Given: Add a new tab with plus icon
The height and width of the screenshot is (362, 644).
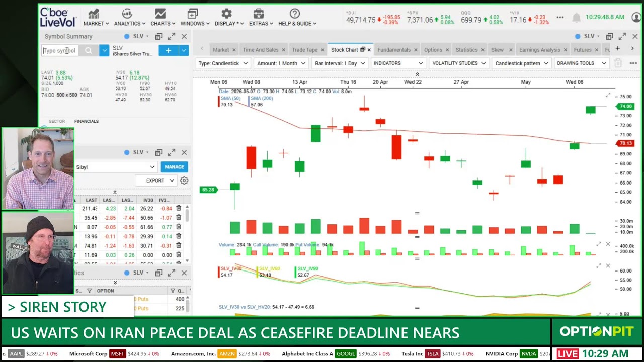Looking at the screenshot, I should [x=617, y=49].
